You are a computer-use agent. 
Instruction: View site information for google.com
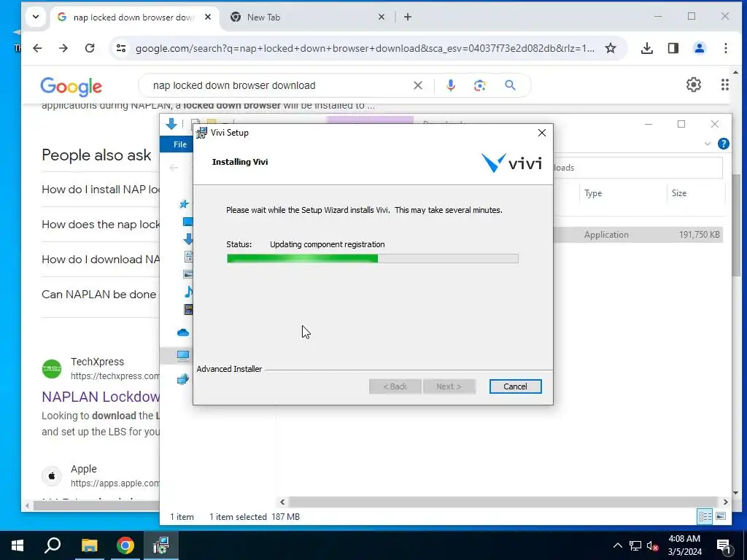click(x=121, y=48)
